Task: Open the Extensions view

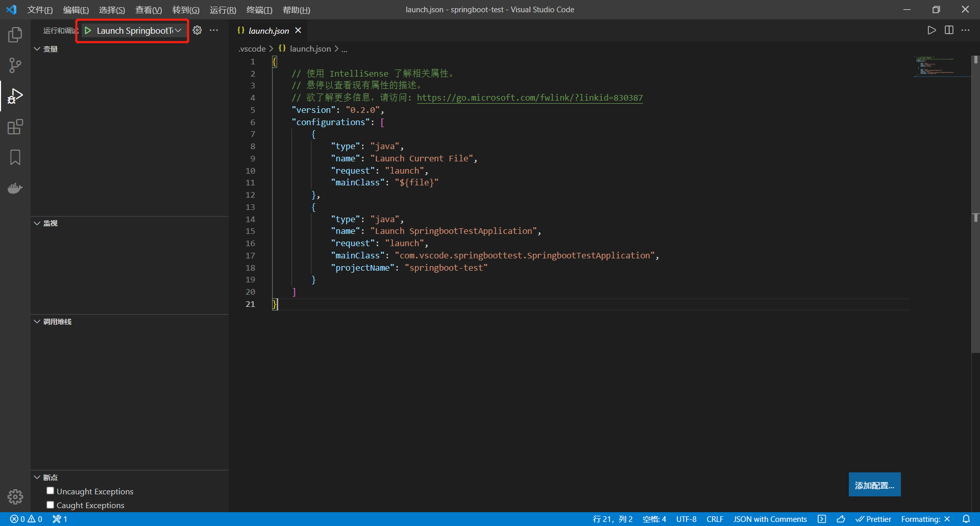Action: [15, 127]
